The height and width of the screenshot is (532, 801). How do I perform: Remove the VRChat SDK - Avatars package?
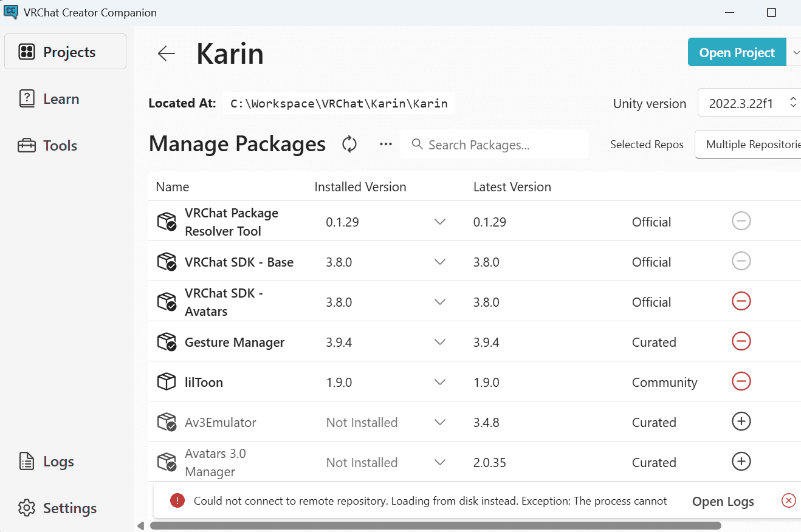tap(741, 301)
